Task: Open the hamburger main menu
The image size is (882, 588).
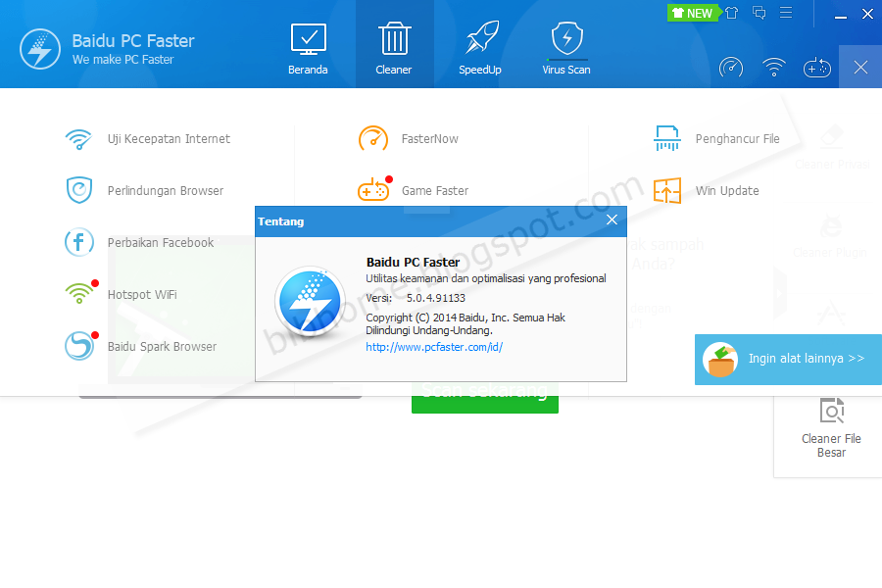Action: tap(786, 13)
